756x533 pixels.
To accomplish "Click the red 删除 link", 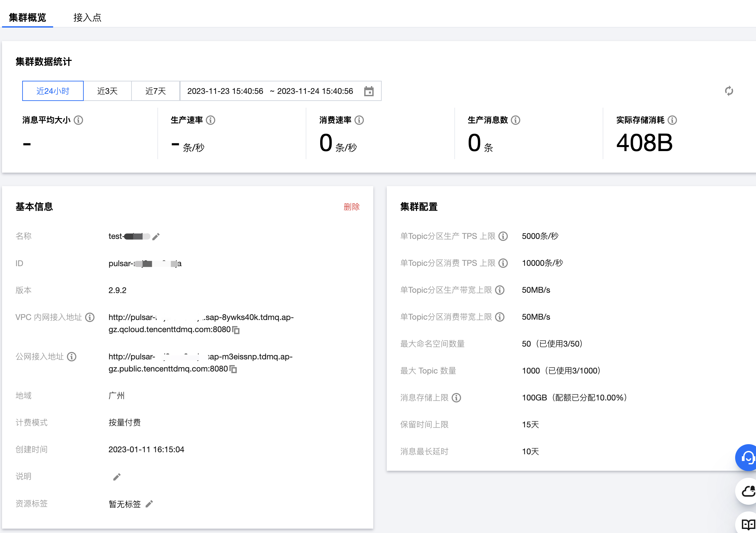I will pyautogui.click(x=351, y=207).
